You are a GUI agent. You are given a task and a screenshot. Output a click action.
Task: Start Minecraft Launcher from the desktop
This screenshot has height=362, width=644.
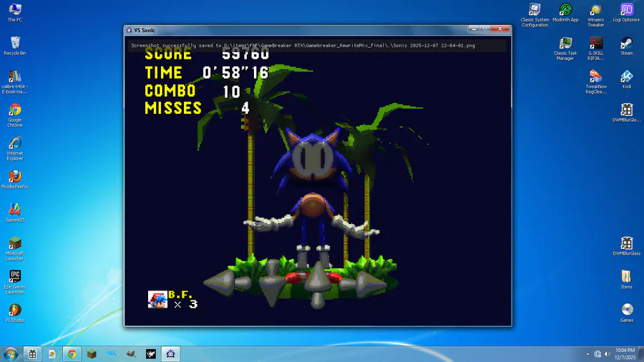(15, 249)
